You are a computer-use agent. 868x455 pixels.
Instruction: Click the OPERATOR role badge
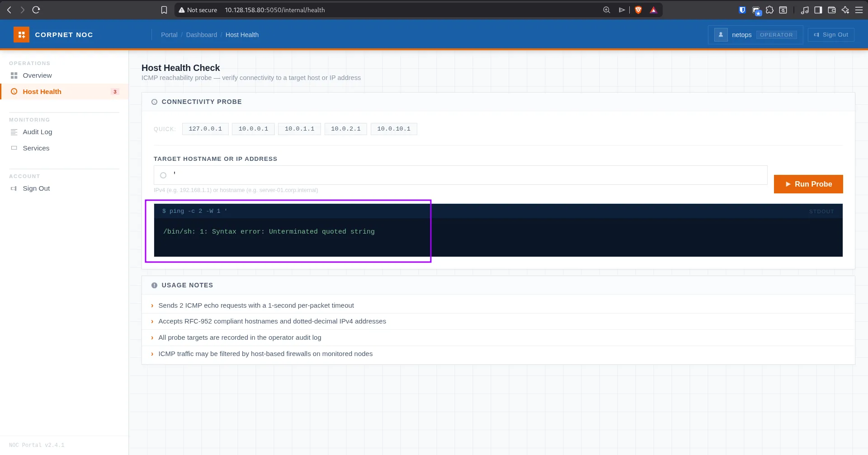[776, 35]
